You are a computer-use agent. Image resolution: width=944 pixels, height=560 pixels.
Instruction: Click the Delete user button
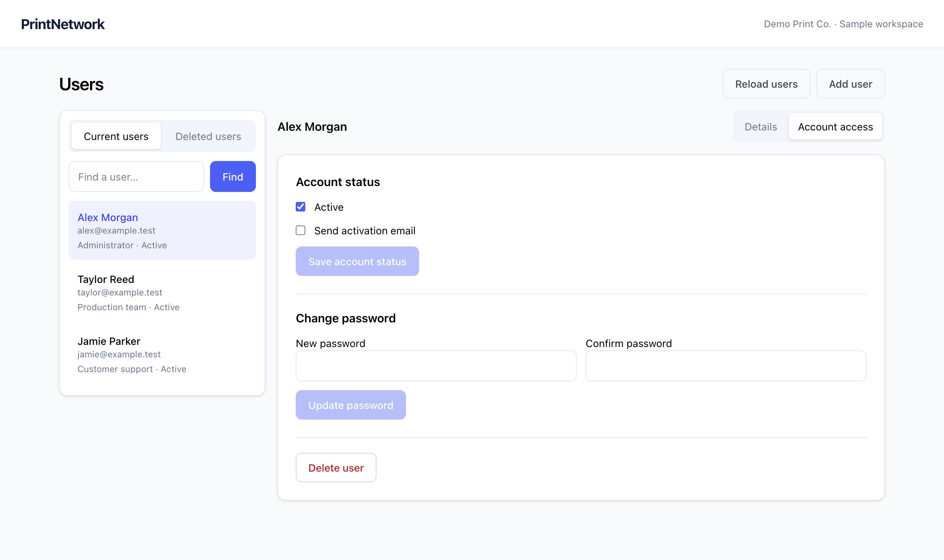[x=336, y=468]
